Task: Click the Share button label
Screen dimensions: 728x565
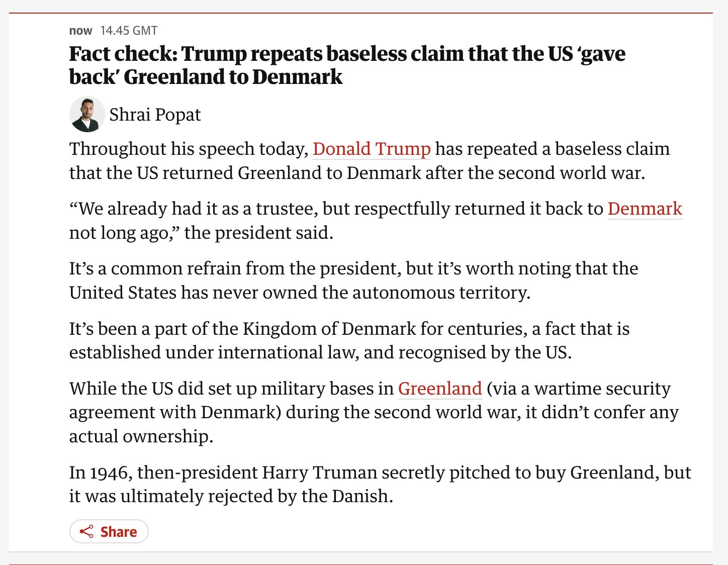Action: click(119, 532)
